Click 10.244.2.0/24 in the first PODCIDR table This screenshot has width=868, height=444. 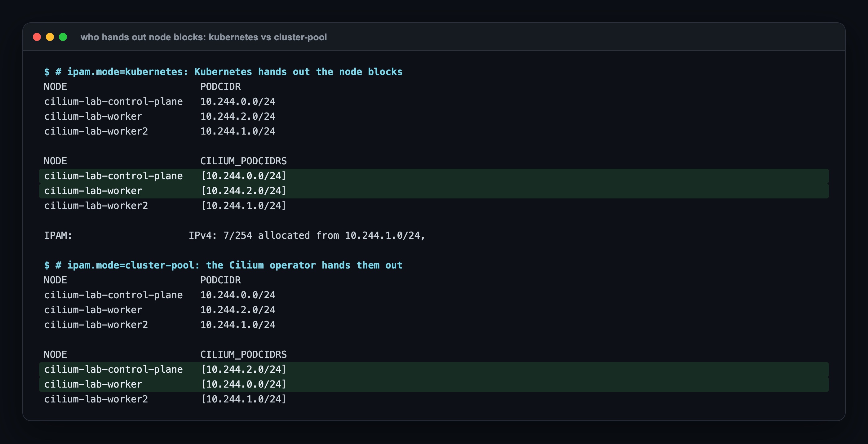pyautogui.click(x=237, y=116)
